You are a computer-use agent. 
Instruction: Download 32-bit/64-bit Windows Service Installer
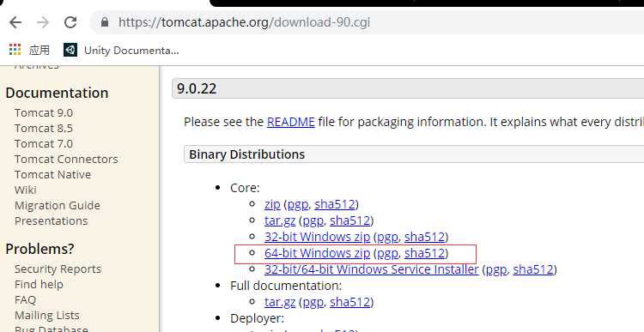pyautogui.click(x=371, y=269)
